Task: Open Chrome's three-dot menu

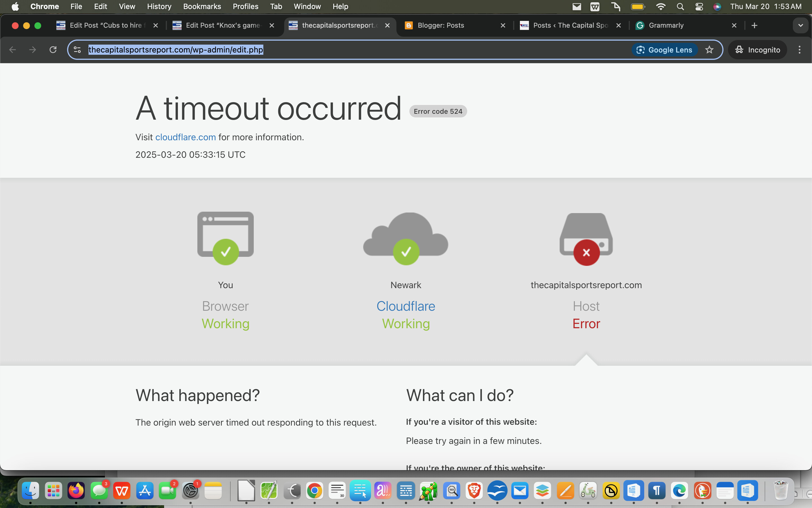Action: [799, 50]
